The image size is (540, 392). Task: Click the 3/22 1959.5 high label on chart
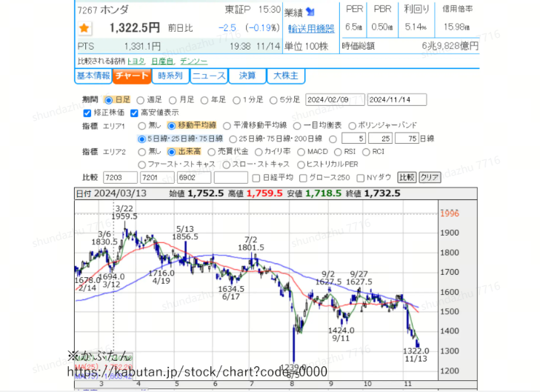pyautogui.click(x=124, y=213)
